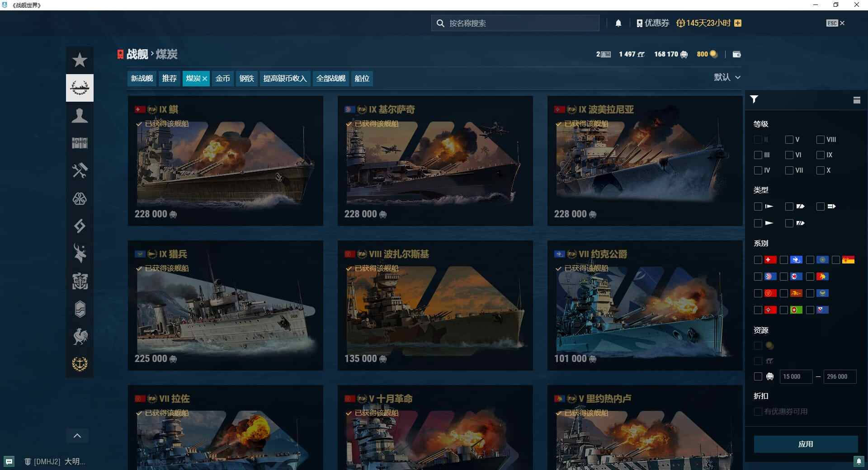Remove the 煤炭 filter with its X
Viewport: 868px width, 470px height.
205,78
